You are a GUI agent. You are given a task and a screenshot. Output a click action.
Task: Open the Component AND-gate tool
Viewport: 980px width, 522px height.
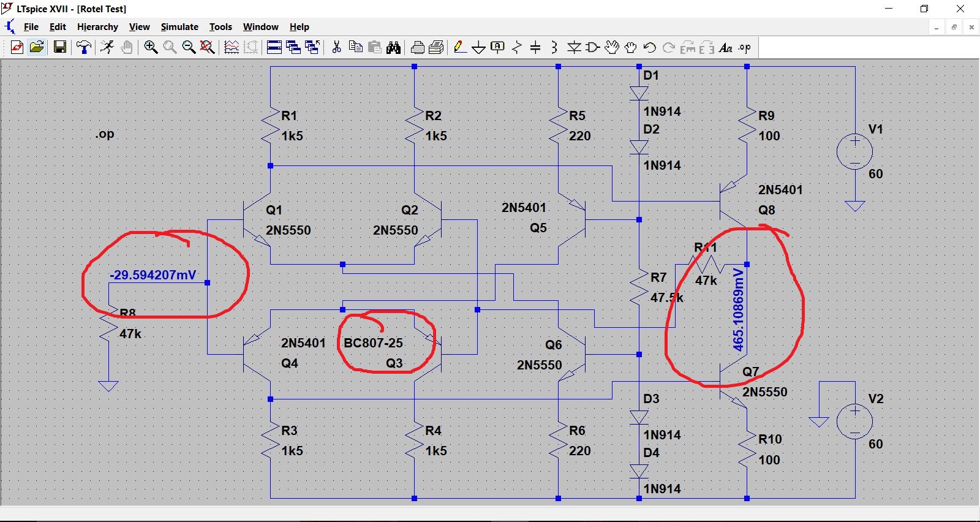click(593, 47)
